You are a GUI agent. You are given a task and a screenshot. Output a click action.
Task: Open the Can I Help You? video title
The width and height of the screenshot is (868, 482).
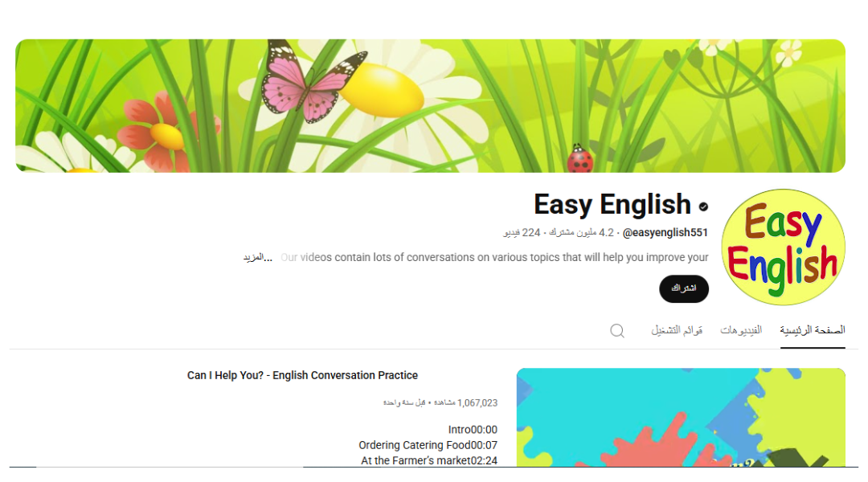click(x=302, y=375)
